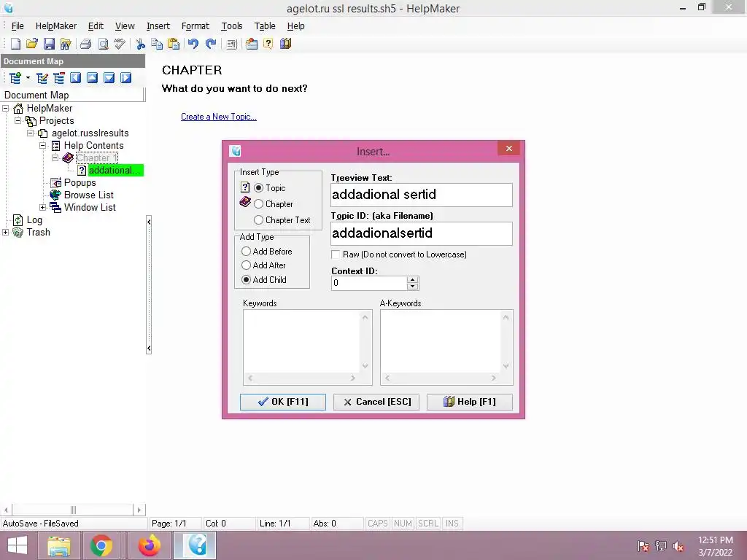
Task: Click the Save floppy disk icon
Action: pos(49,44)
